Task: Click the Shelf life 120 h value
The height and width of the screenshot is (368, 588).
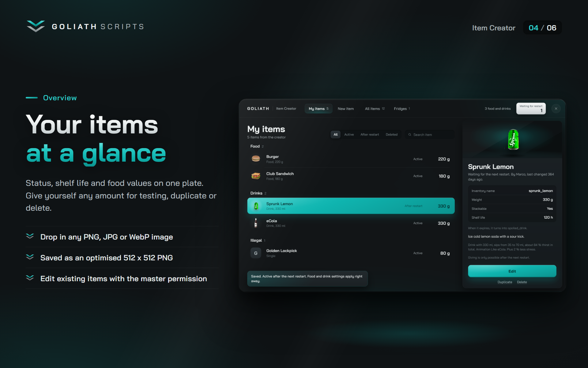Action: click(x=548, y=217)
